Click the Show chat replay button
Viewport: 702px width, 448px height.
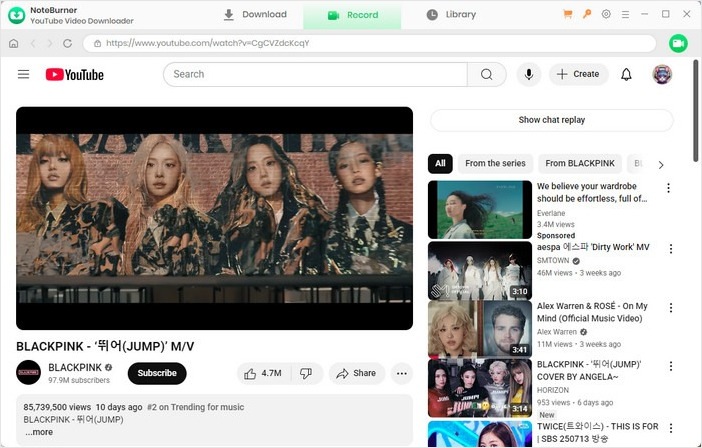[x=551, y=120]
